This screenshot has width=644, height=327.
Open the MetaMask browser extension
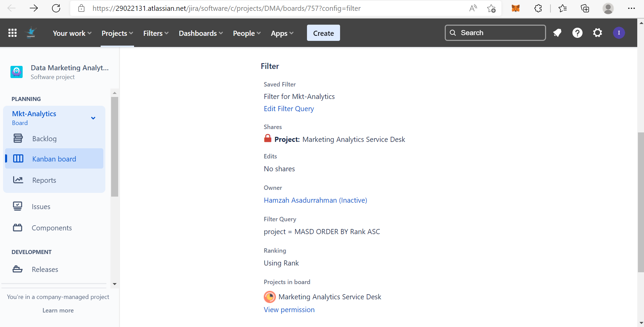pyautogui.click(x=516, y=8)
